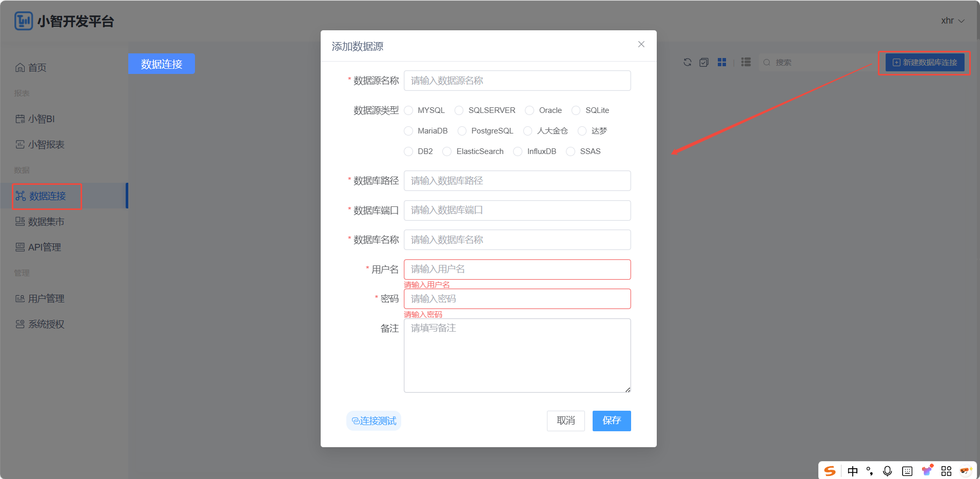Cancel the dialog with 取消
The height and width of the screenshot is (479, 980).
(x=565, y=421)
